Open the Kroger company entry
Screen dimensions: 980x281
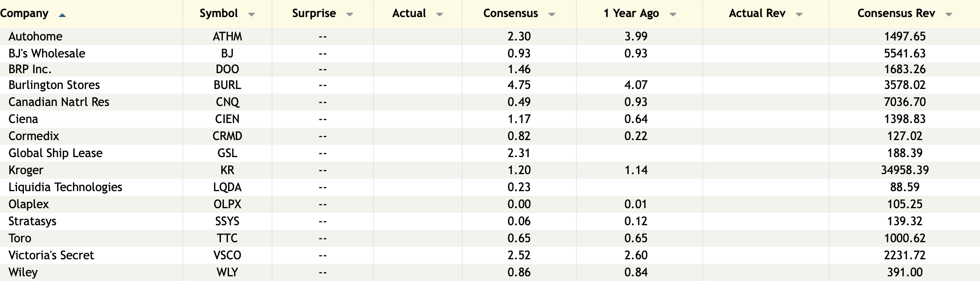pos(26,170)
